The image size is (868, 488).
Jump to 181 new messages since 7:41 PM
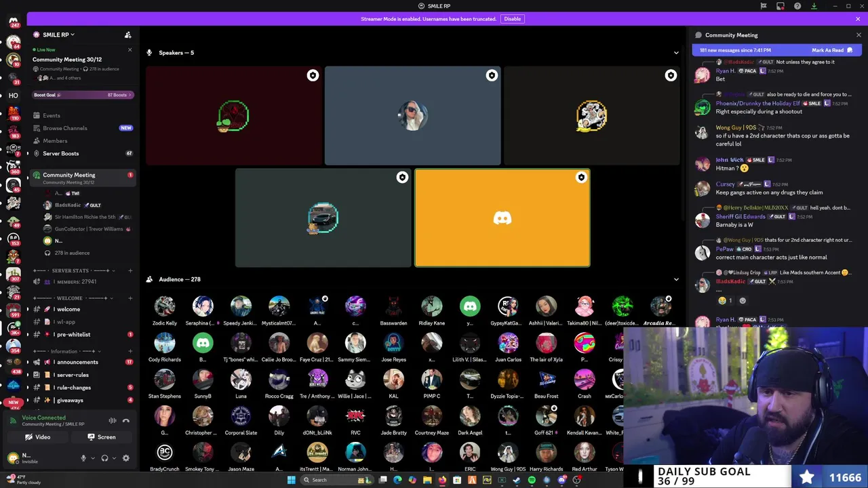point(735,50)
